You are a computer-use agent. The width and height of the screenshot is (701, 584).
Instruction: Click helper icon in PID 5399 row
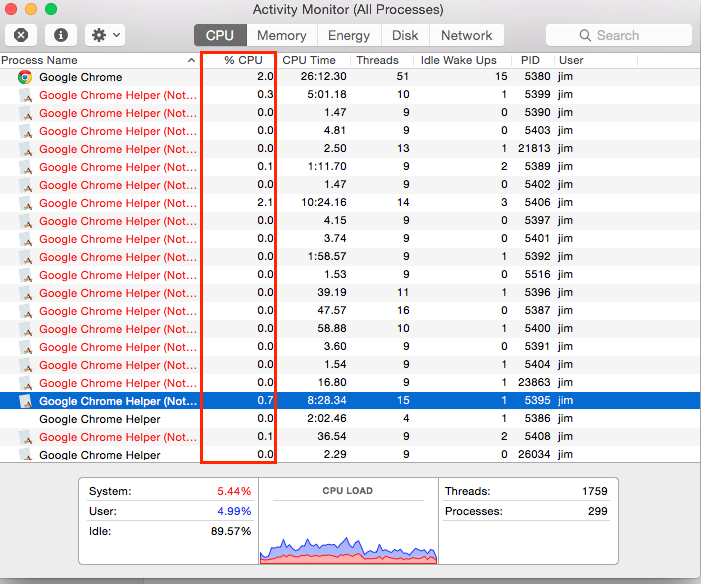click(x=25, y=95)
